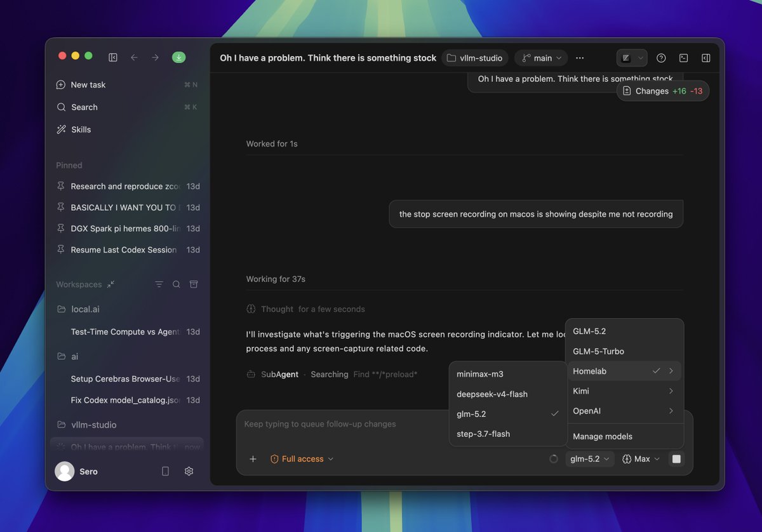This screenshot has width=762, height=532.
Task: Open settings gear icon in sidebar footer
Action: pyautogui.click(x=189, y=472)
